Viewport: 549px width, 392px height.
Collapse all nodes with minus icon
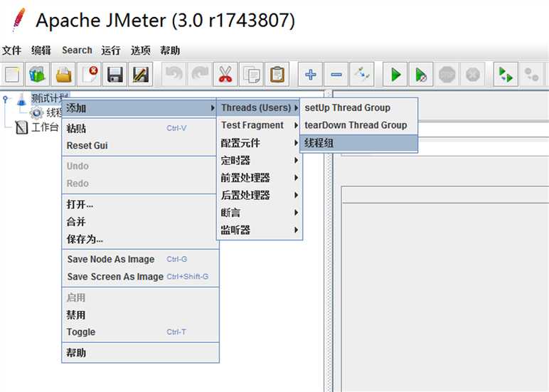pyautogui.click(x=336, y=74)
